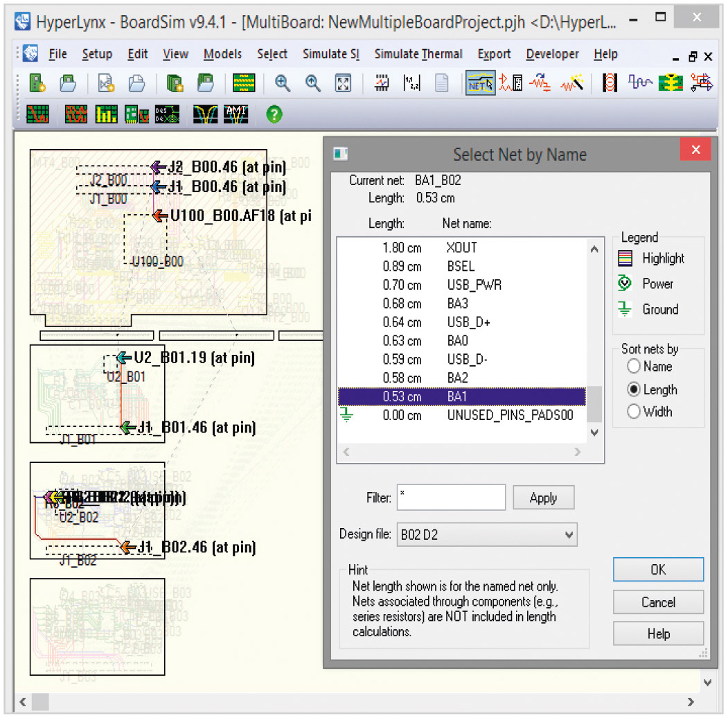Click the New MultiBoard Project icon
Viewport: 728px width, 718px height.
pyautogui.click(x=175, y=84)
